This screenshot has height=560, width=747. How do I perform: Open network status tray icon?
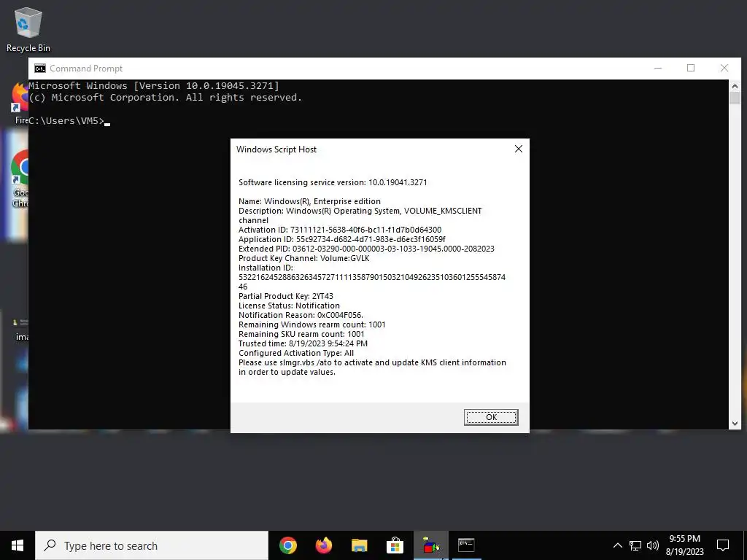(x=635, y=545)
